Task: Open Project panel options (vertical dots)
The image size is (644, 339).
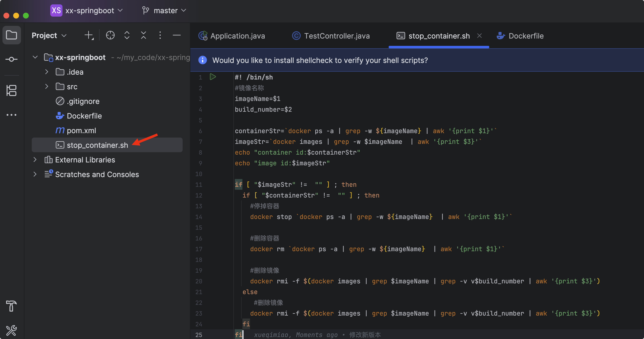Action: 160,35
